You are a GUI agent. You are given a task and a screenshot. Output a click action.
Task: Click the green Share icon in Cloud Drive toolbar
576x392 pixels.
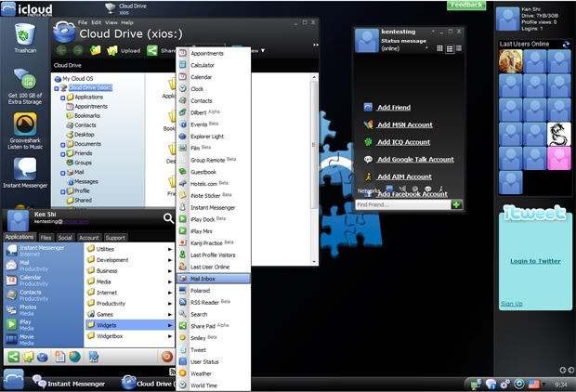(x=152, y=50)
